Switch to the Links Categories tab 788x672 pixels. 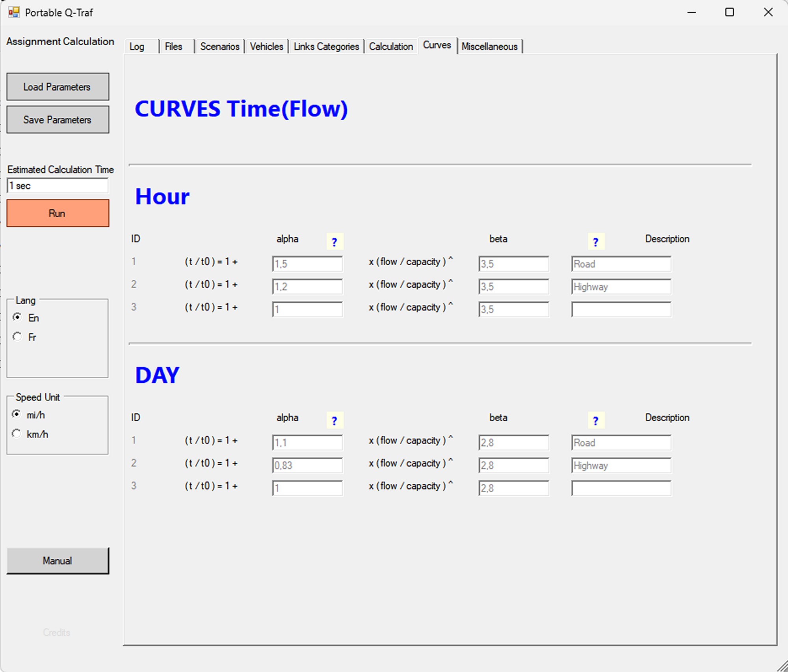click(326, 46)
